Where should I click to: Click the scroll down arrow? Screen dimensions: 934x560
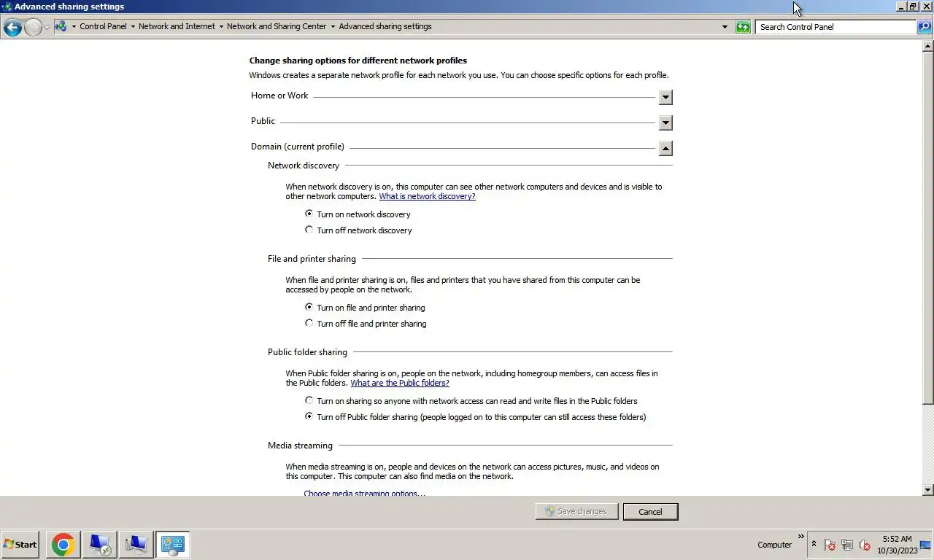(928, 490)
